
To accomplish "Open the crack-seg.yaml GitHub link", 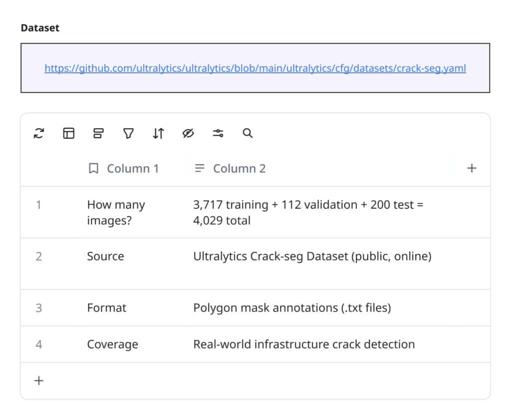I will (x=255, y=68).
